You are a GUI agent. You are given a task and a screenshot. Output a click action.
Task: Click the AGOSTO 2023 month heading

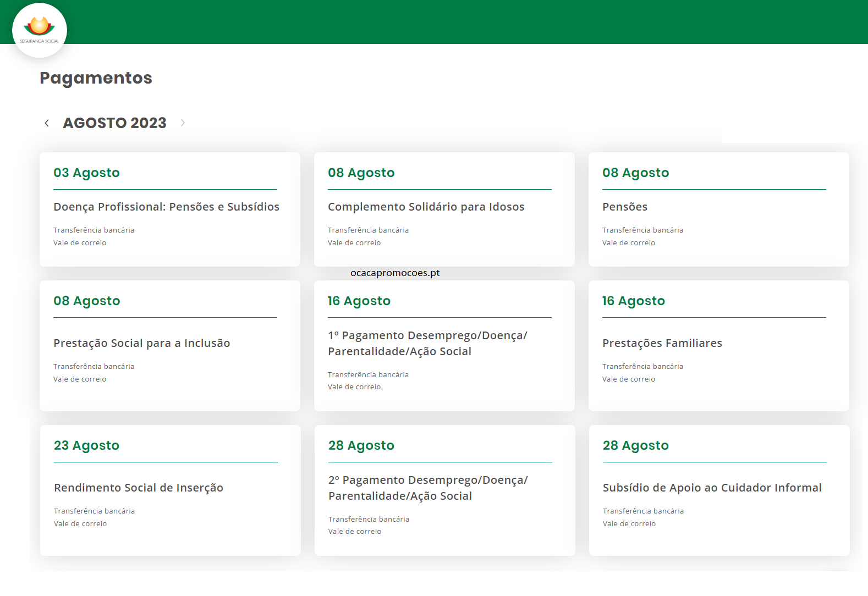tap(114, 123)
